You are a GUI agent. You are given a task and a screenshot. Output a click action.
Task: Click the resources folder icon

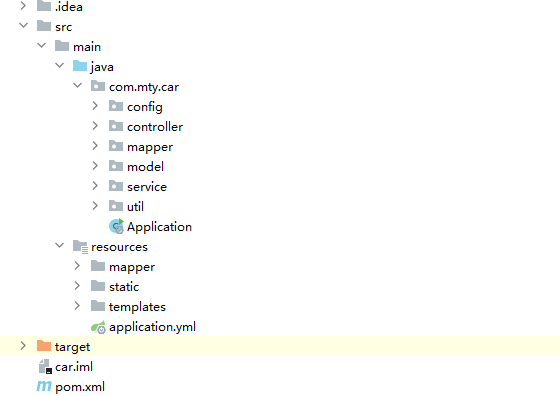80,247
